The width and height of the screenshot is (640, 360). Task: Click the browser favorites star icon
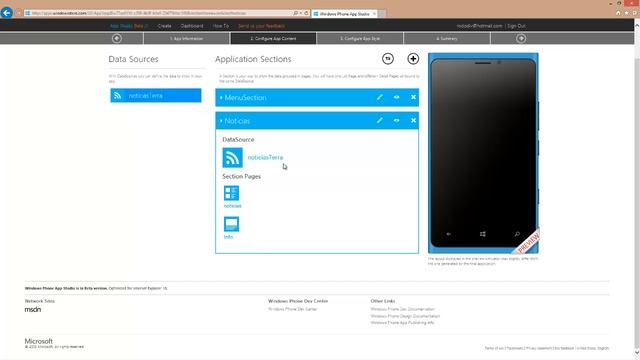click(626, 13)
